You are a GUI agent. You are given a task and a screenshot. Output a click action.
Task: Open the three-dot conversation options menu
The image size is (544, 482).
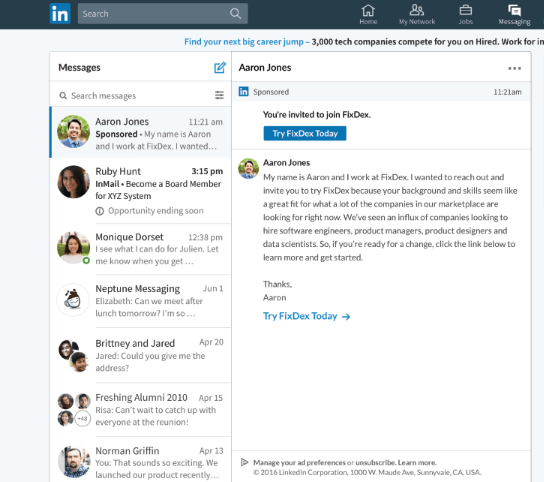point(514,68)
